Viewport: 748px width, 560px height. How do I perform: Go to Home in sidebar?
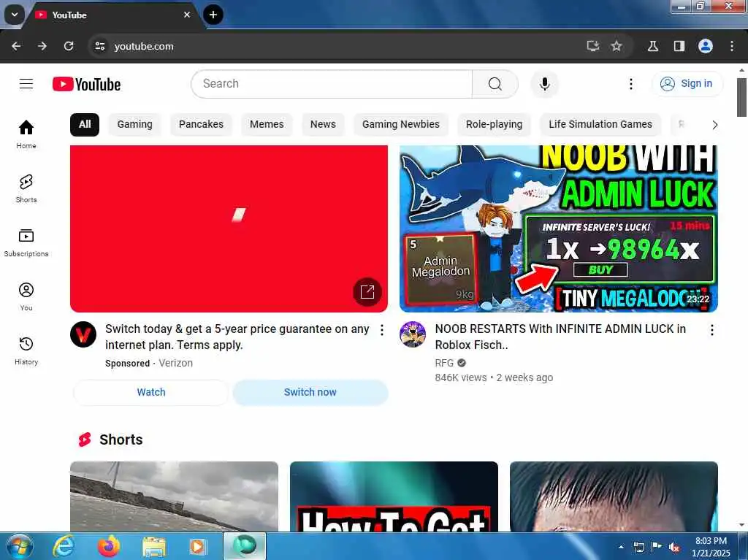(26, 134)
